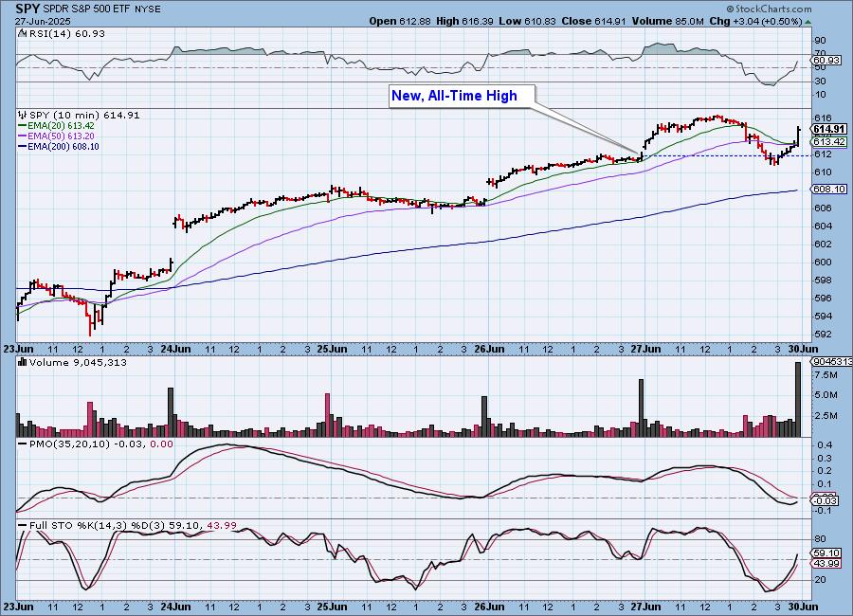
Task: Click the SPDR S&P 500 ETF name
Action: point(87,9)
